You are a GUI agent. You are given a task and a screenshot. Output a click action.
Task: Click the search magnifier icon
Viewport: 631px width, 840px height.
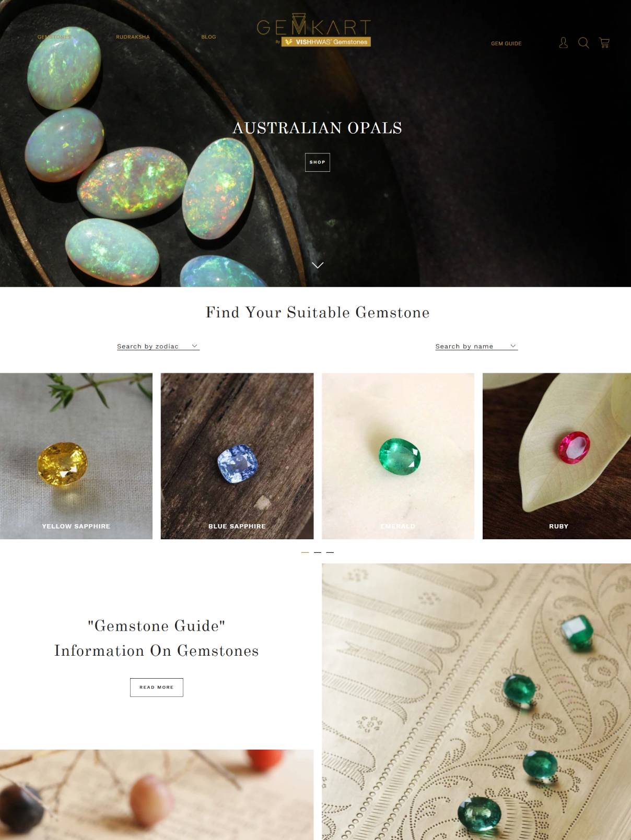[583, 43]
